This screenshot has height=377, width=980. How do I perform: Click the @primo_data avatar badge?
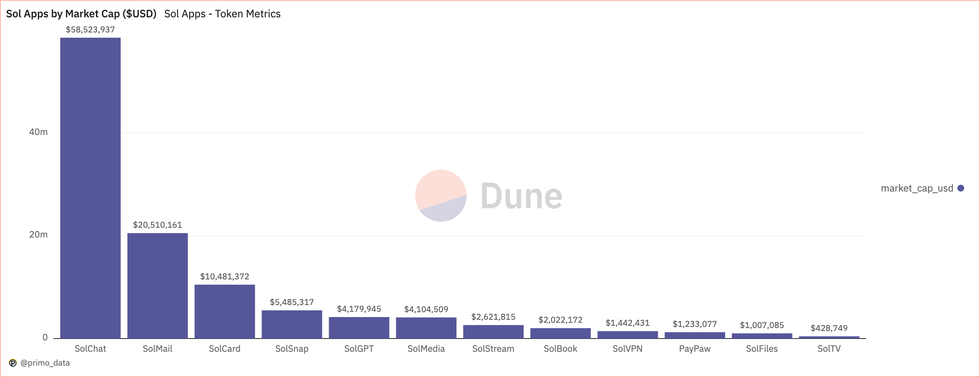click(13, 363)
